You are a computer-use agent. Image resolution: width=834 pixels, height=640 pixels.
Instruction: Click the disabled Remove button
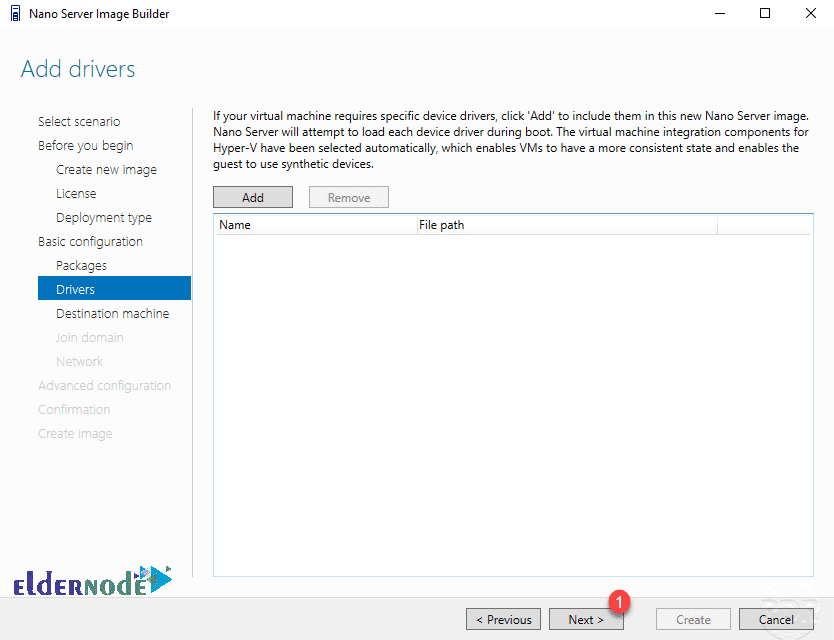(349, 197)
